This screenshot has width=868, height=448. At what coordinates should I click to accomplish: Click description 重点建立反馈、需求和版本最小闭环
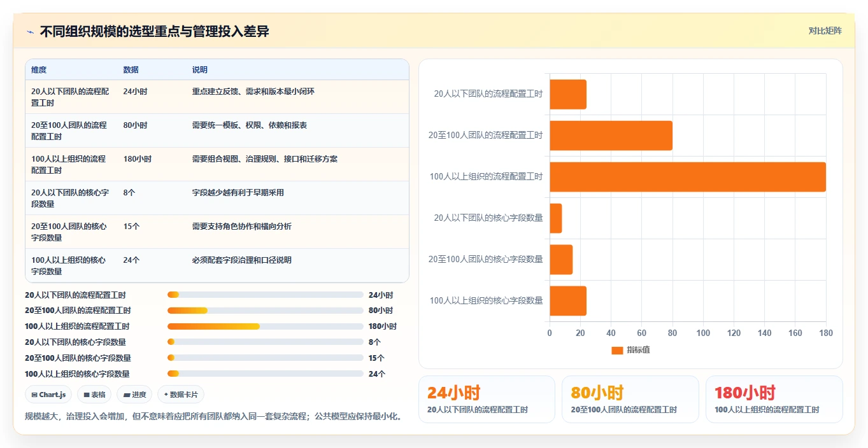[x=253, y=92]
